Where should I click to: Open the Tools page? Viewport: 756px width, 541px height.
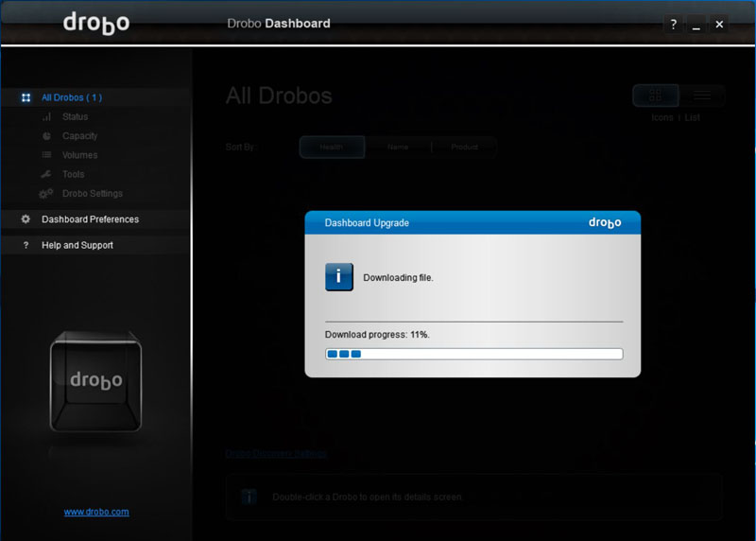74,174
